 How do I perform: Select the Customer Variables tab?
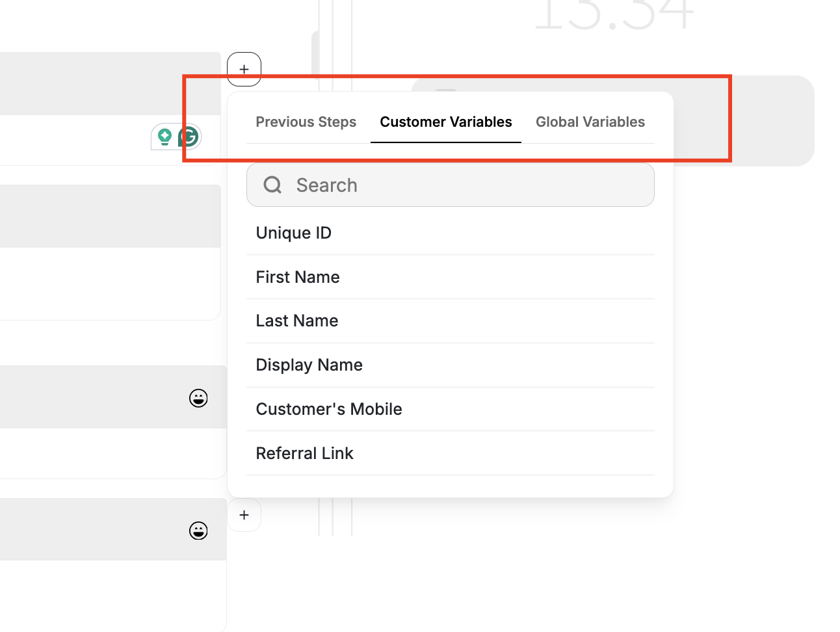(445, 122)
